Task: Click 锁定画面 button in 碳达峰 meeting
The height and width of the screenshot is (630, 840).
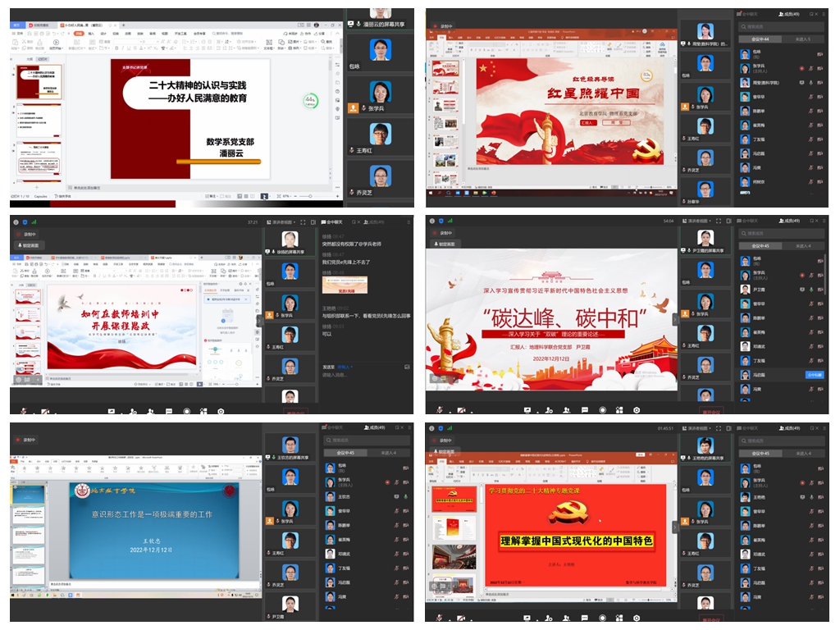Action: (444, 244)
